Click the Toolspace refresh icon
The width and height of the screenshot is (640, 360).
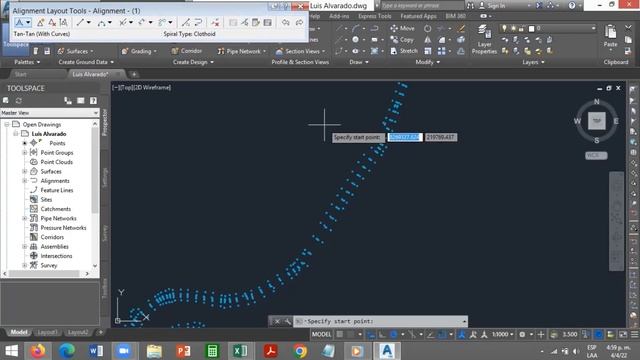coord(18,100)
